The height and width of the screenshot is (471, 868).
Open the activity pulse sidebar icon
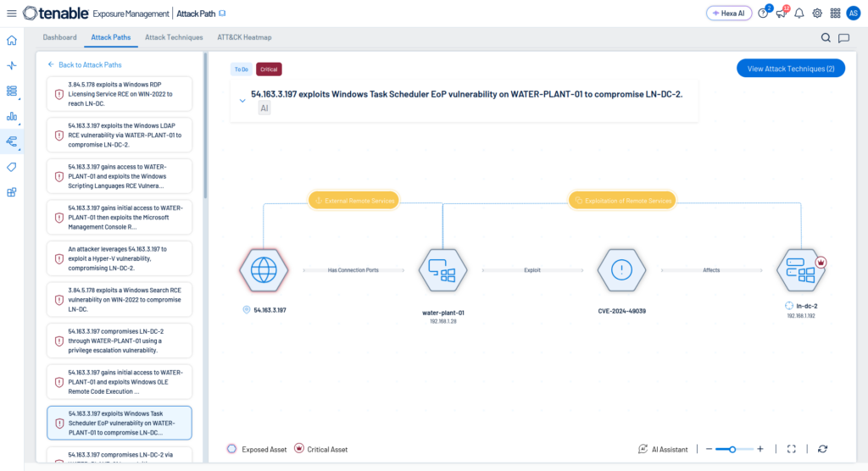click(x=12, y=65)
